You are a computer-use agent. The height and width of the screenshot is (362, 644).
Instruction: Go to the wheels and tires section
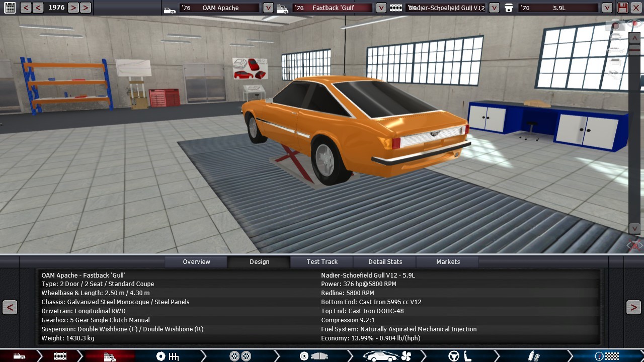click(x=240, y=356)
